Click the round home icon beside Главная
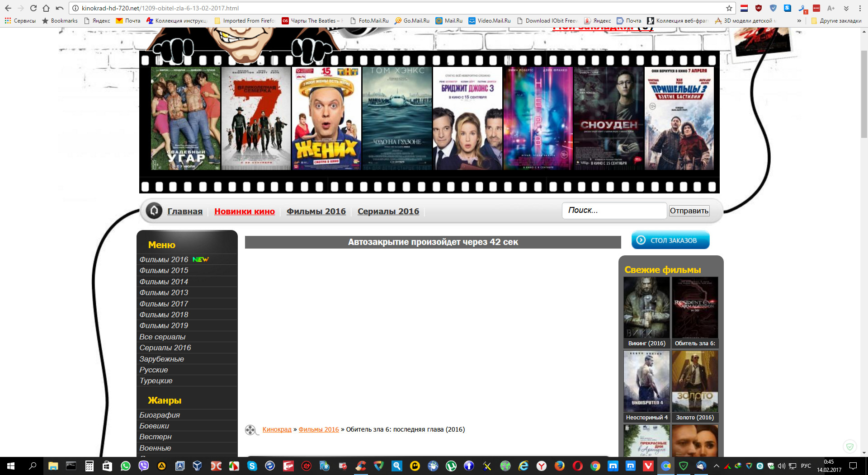This screenshot has height=475, width=868. coord(154,211)
